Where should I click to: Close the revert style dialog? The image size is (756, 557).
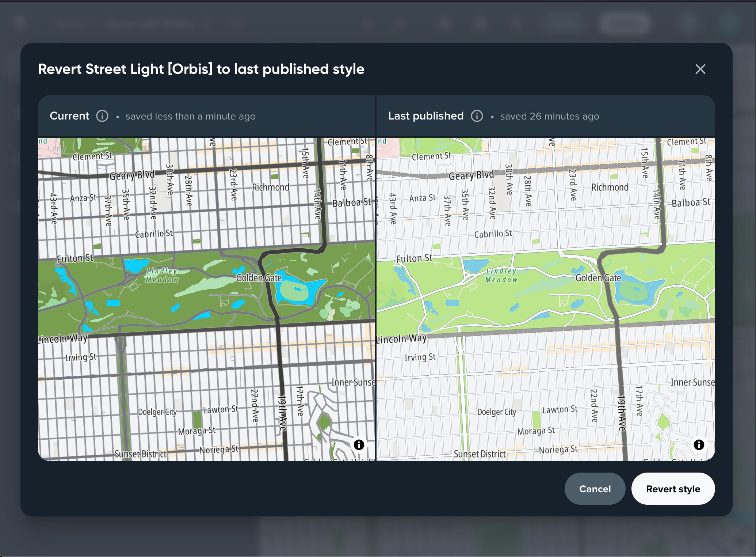tap(700, 69)
